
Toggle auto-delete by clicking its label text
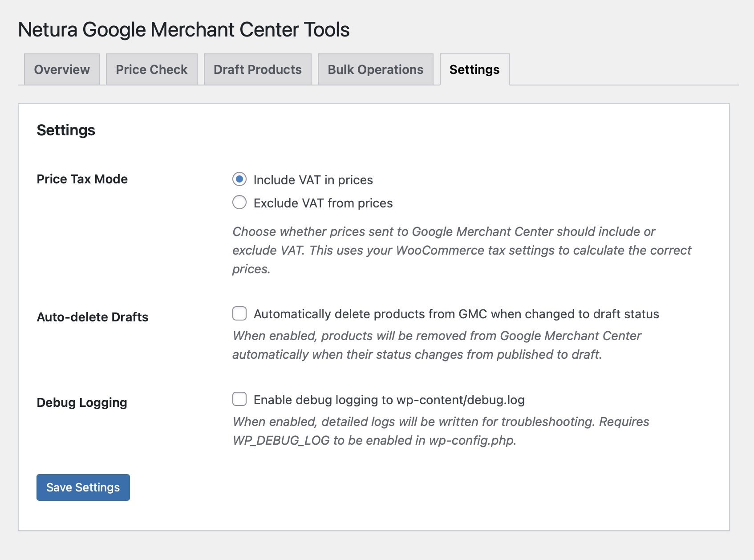[x=456, y=314]
